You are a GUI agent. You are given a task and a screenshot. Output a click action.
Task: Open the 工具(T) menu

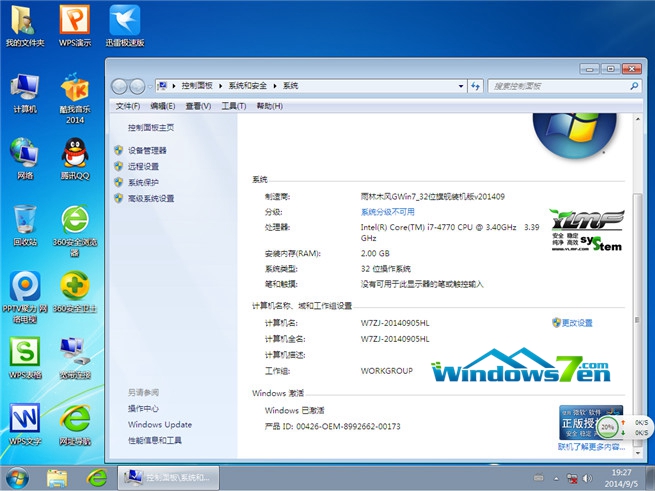tap(232, 106)
